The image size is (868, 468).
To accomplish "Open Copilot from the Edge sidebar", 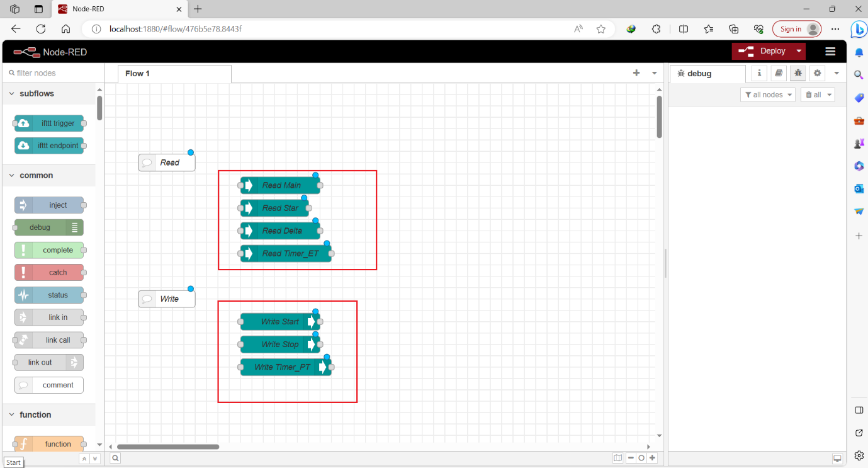I will pos(859,29).
